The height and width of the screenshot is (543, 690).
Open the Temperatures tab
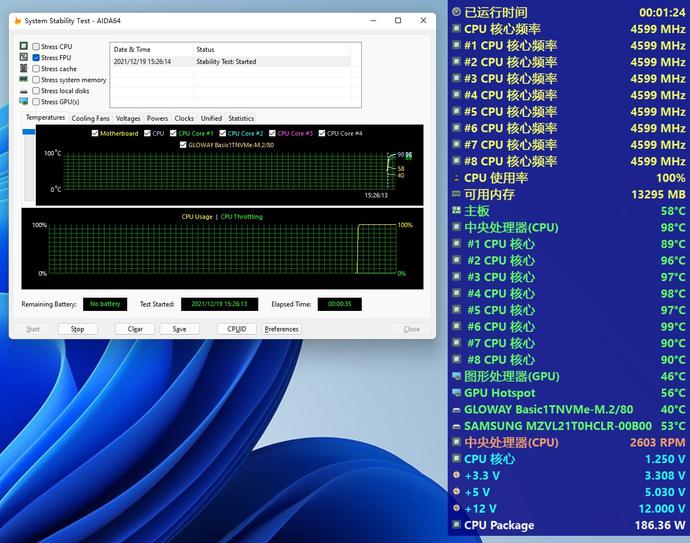click(45, 117)
